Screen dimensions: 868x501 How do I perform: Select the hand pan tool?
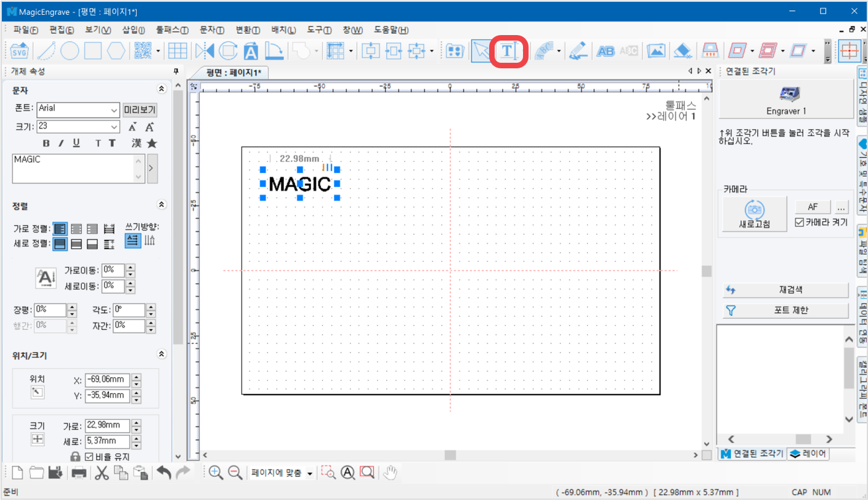coord(391,473)
